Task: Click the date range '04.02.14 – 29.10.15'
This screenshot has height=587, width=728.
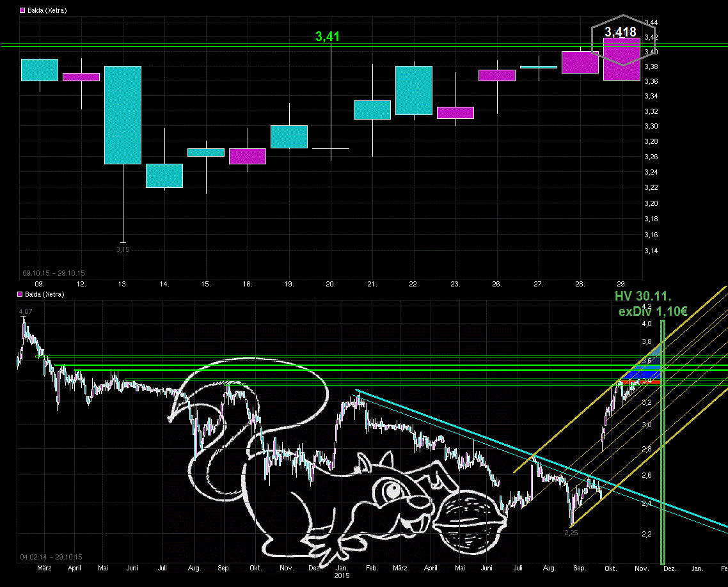Action: (51, 557)
